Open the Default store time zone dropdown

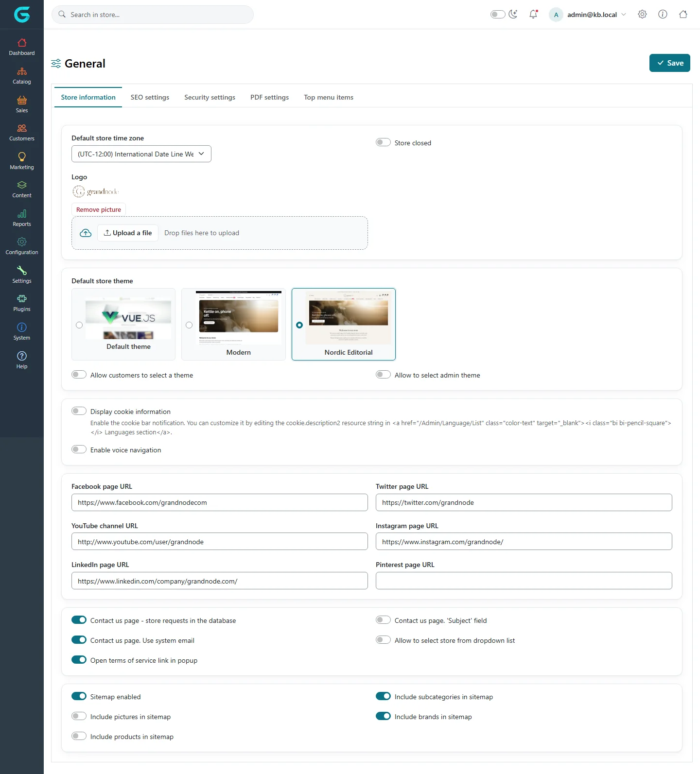coord(141,154)
